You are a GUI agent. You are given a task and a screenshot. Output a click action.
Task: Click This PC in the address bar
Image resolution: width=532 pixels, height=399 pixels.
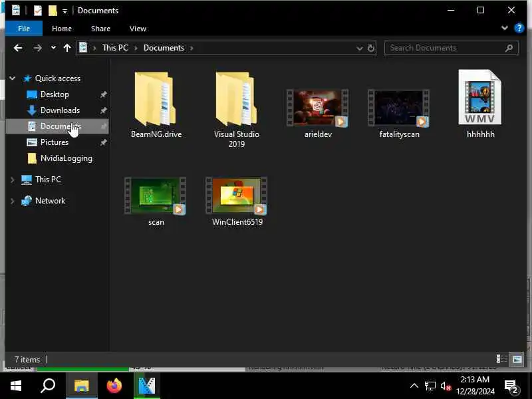[x=115, y=48]
